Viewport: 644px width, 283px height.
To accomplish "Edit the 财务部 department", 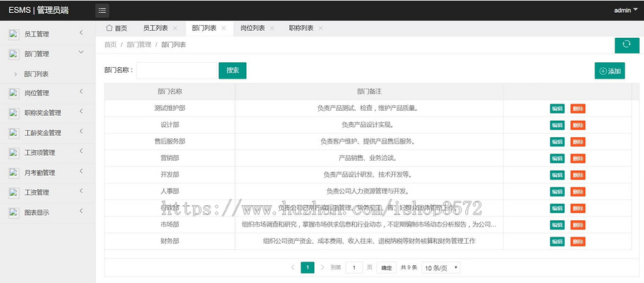I will [x=557, y=242].
